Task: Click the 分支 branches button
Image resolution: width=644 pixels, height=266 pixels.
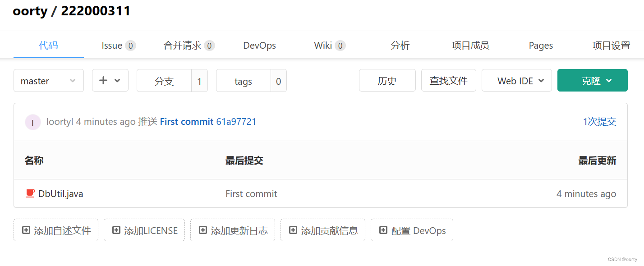Action: click(164, 81)
